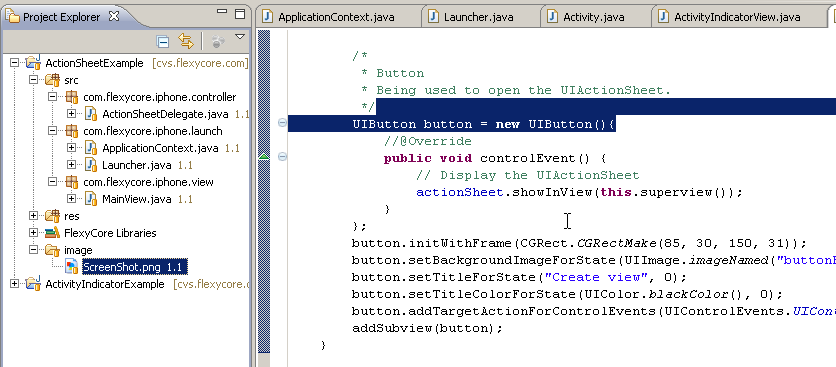Collapse com.flexycore.iphone.view package
This screenshot has height=367, width=836.
click(52, 182)
